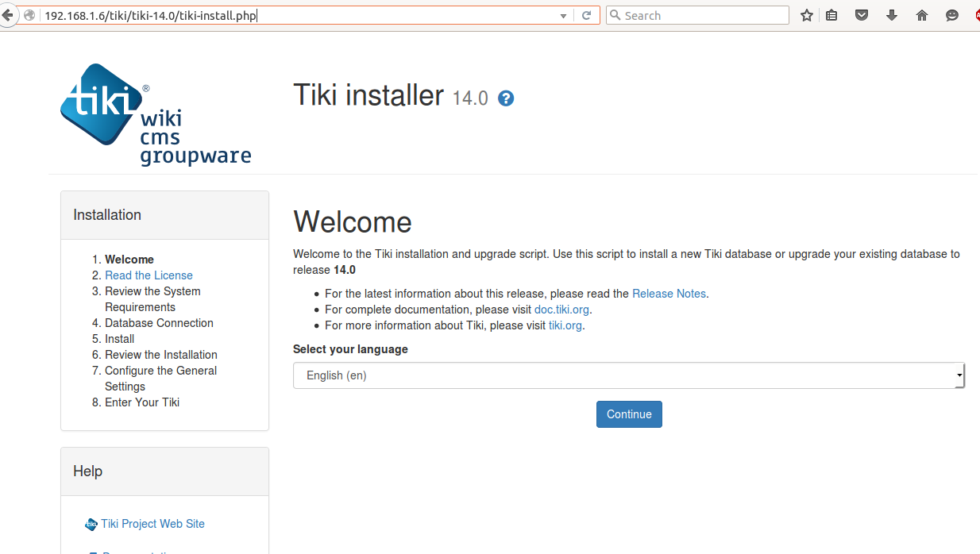980x554 pixels.
Task: Open the downloads arrow icon
Action: [892, 15]
